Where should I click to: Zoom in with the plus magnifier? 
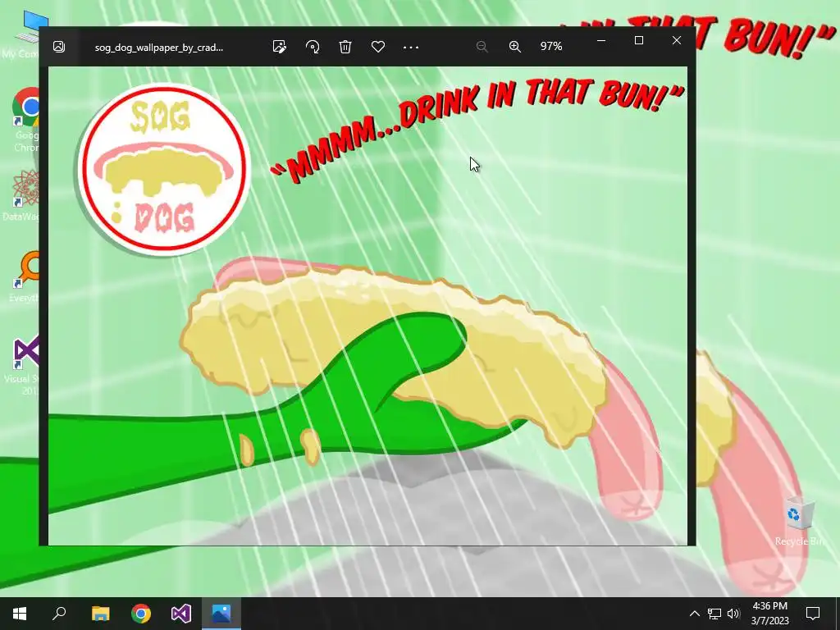[515, 47]
